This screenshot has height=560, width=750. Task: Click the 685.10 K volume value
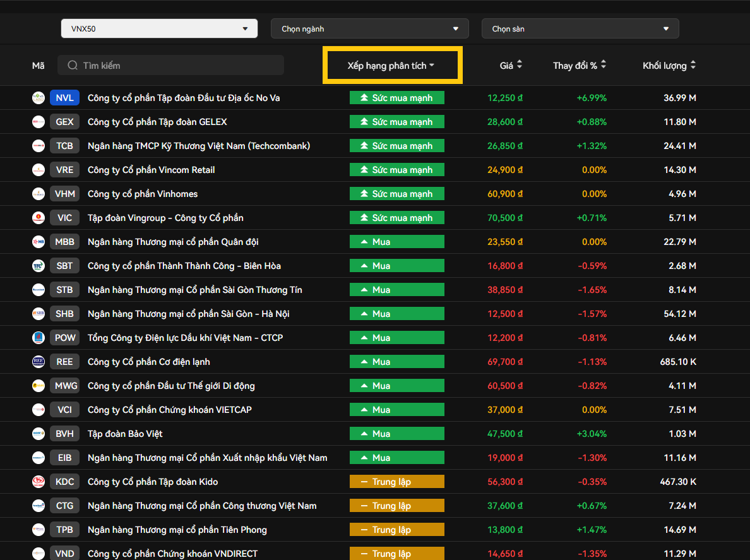678,362
